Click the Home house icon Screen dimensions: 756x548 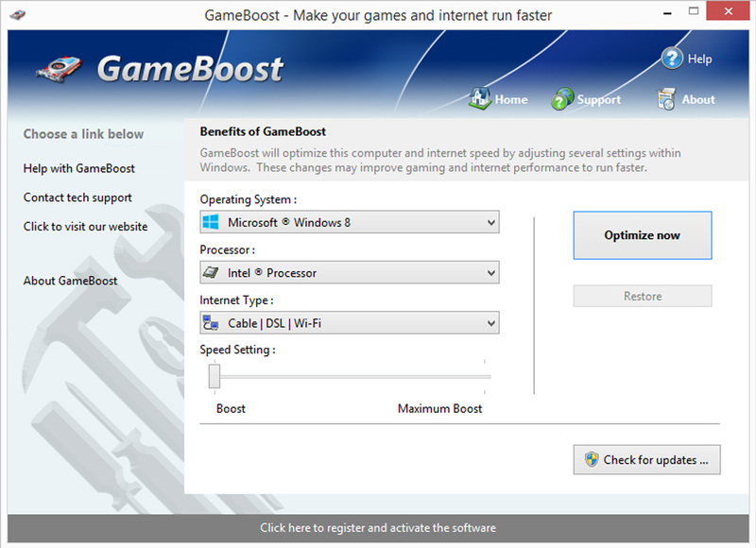point(480,98)
